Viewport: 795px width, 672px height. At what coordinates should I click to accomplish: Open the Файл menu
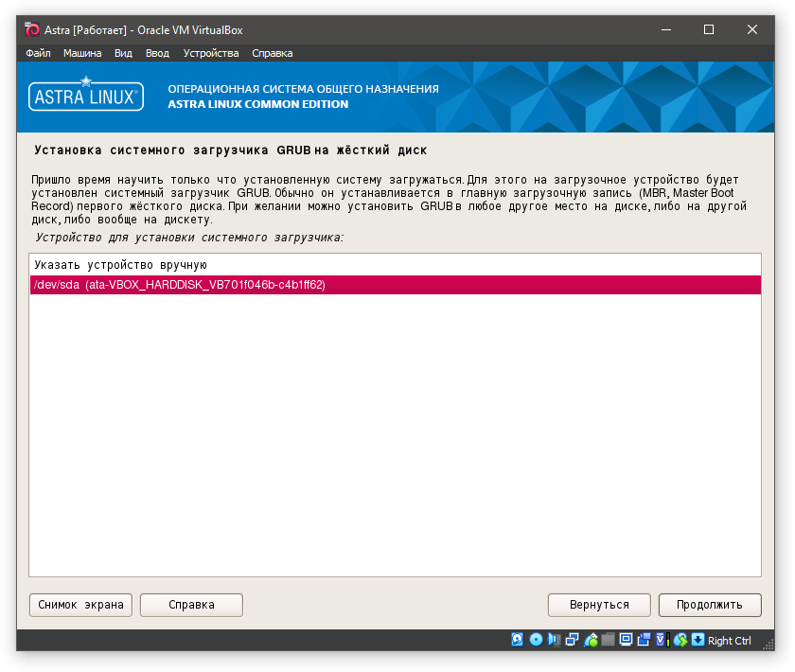click(x=38, y=53)
